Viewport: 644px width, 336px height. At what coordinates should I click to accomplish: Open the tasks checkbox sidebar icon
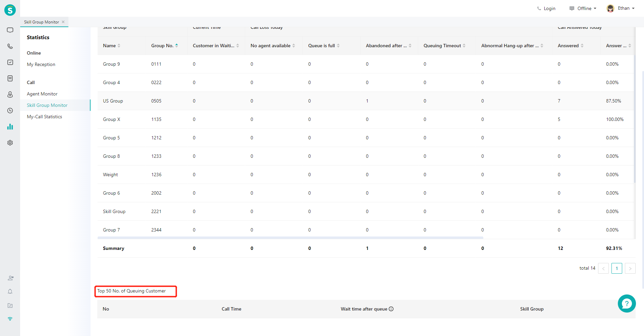tap(10, 62)
